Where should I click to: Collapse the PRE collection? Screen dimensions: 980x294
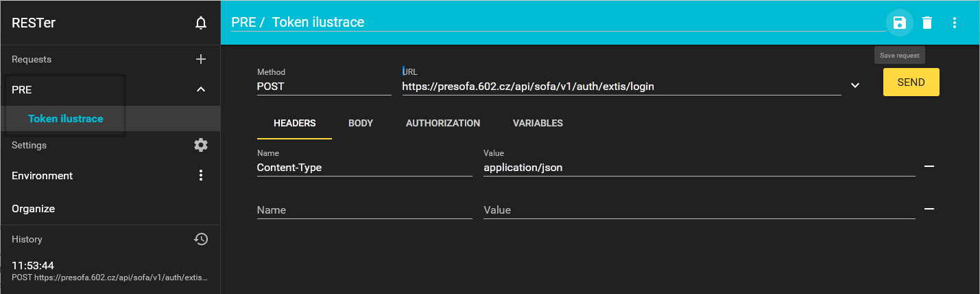201,89
